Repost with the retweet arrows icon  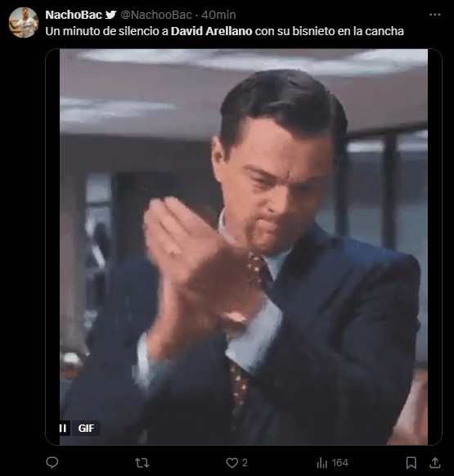[x=142, y=463]
